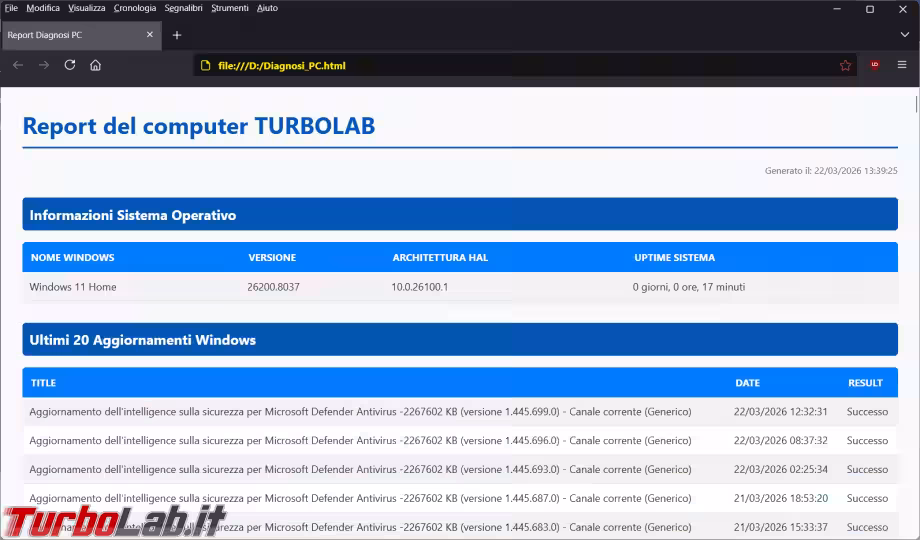The height and width of the screenshot is (540, 920).
Task: Open the Visualizza menu
Action: click(x=87, y=8)
